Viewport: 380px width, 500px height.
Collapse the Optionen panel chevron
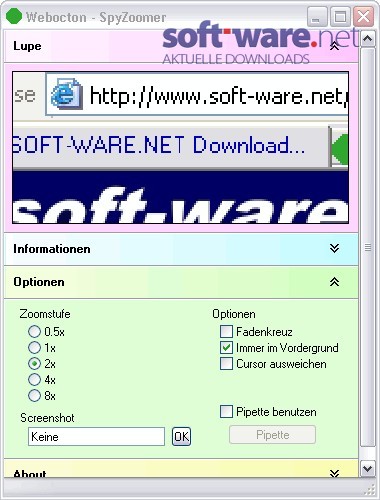[334, 282]
